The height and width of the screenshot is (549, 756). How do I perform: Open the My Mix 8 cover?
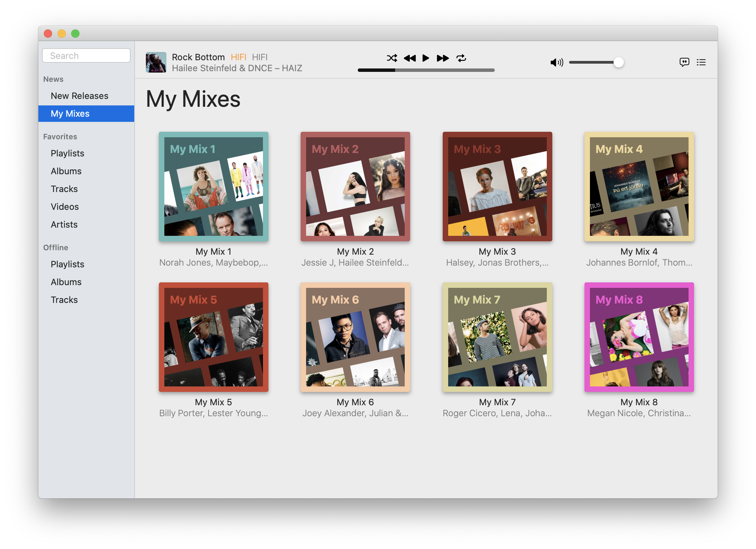pos(639,337)
